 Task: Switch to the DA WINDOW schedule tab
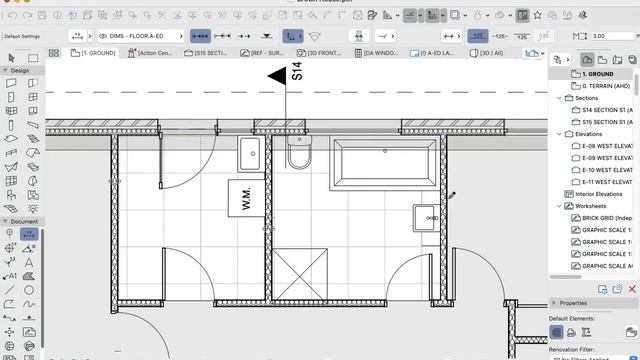tap(376, 53)
